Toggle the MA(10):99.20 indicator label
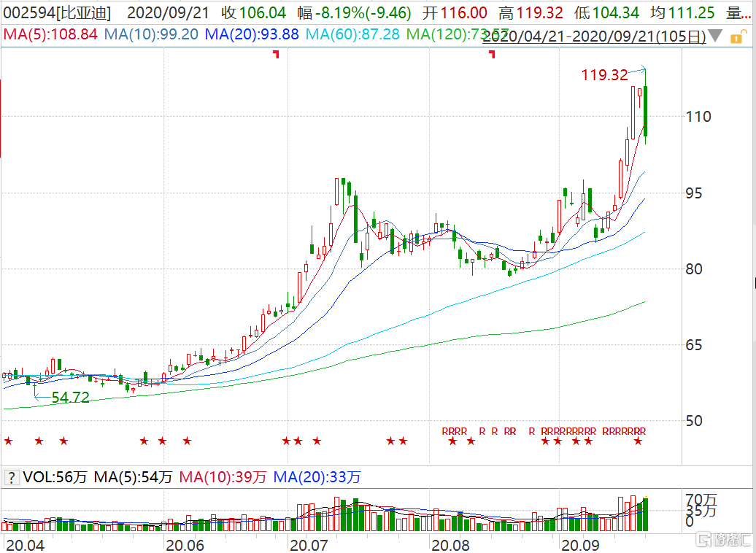The height and width of the screenshot is (553, 756). [x=151, y=35]
